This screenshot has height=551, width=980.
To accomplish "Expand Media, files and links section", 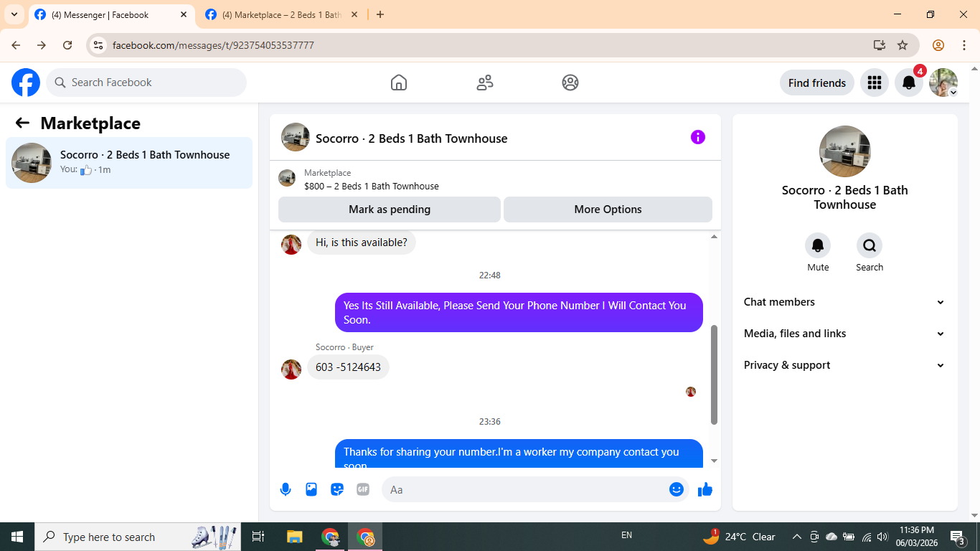I will pyautogui.click(x=844, y=334).
